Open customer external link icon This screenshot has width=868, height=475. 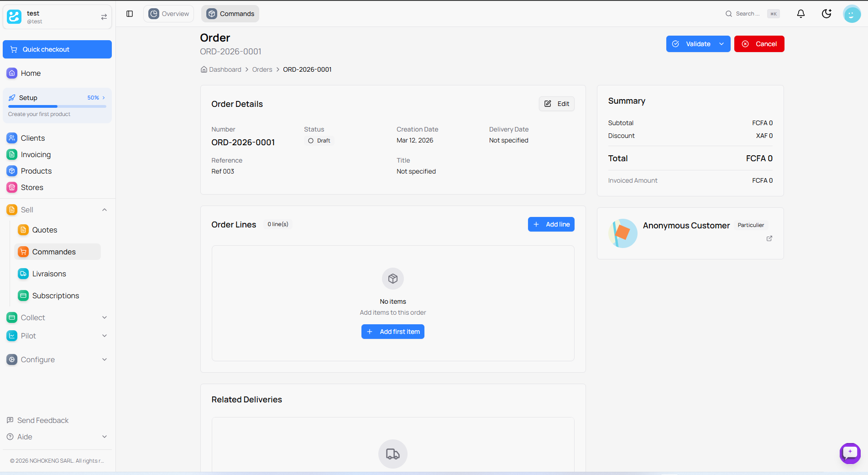coord(769,238)
